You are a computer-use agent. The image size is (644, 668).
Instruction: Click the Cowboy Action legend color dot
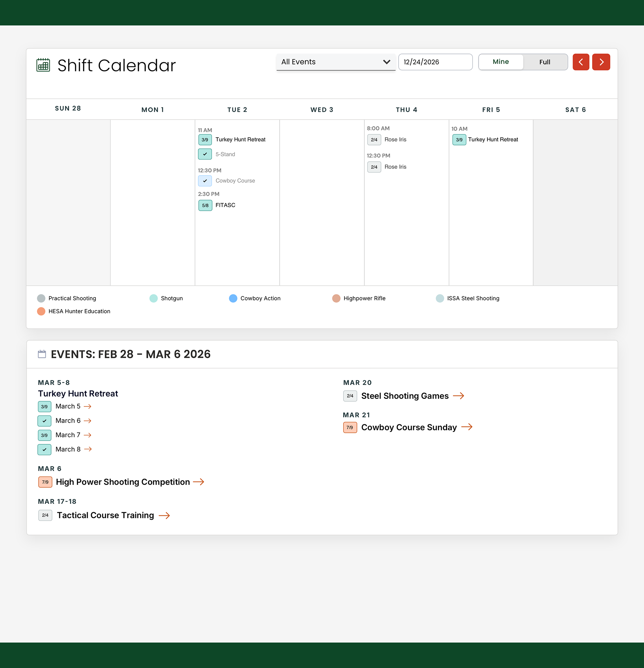point(233,298)
